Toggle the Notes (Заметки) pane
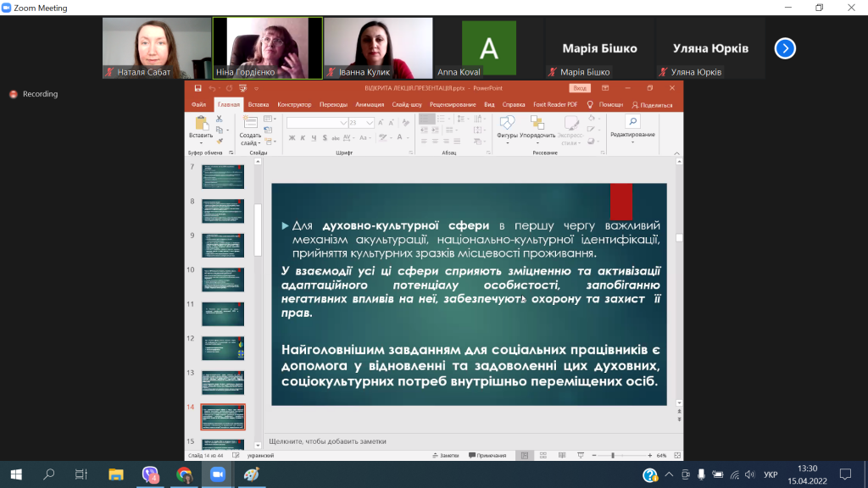868x488 pixels. [446, 455]
